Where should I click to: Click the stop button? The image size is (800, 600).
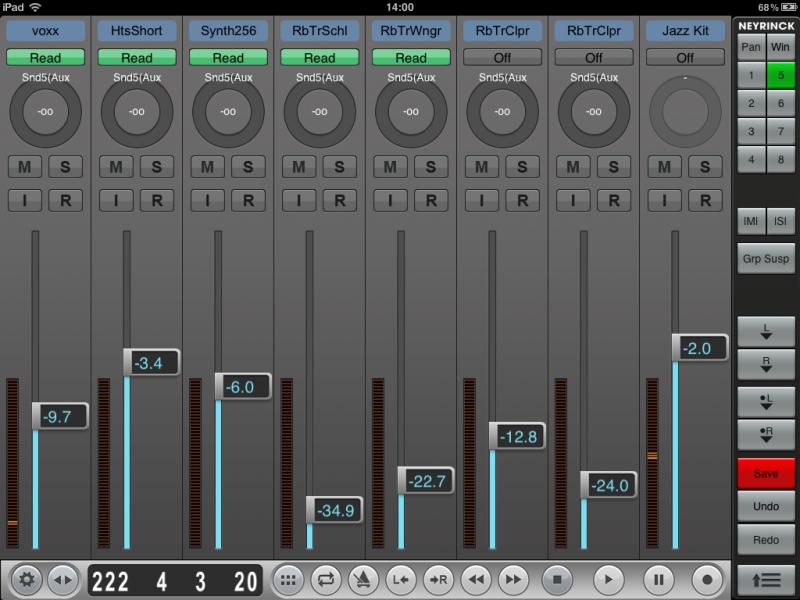(557, 580)
